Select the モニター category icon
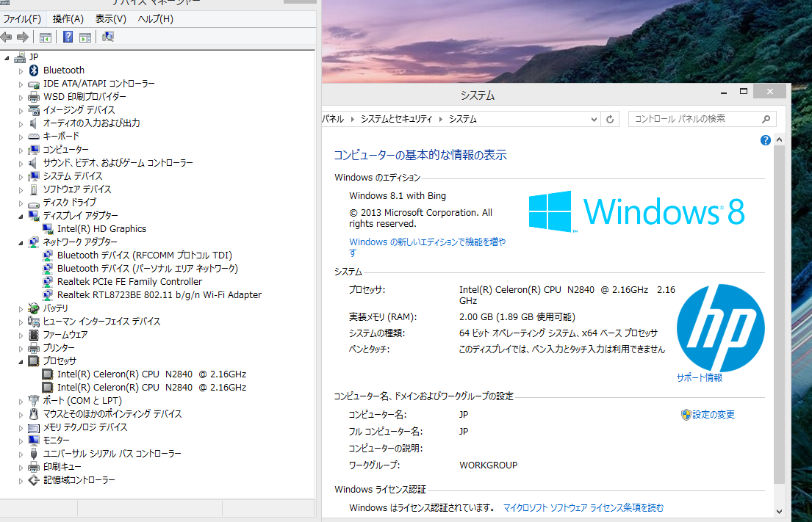 [x=34, y=441]
